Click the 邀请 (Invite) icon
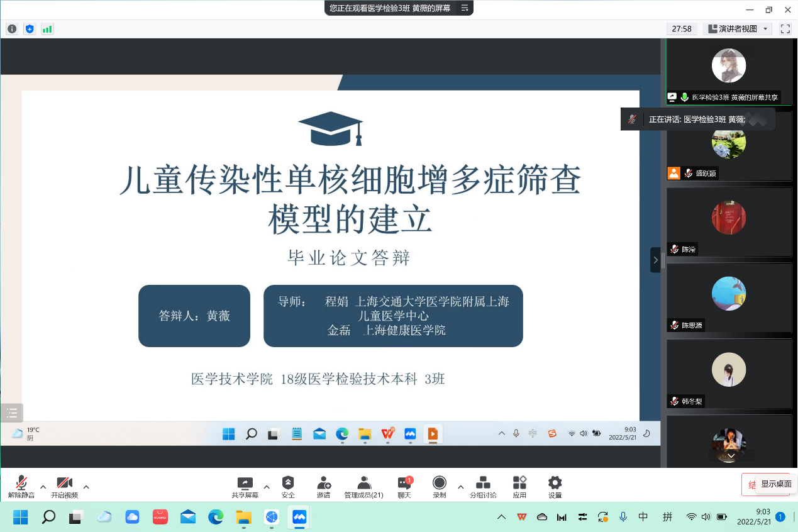 [323, 486]
